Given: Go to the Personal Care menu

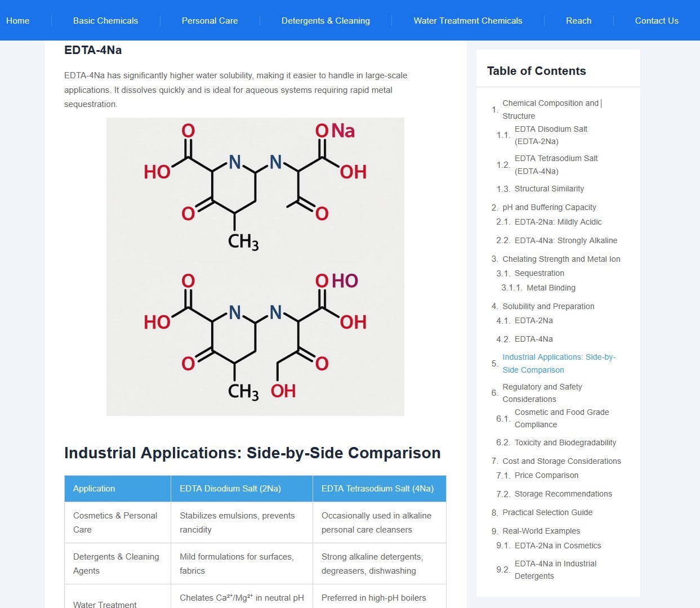Looking at the screenshot, I should [x=209, y=21].
